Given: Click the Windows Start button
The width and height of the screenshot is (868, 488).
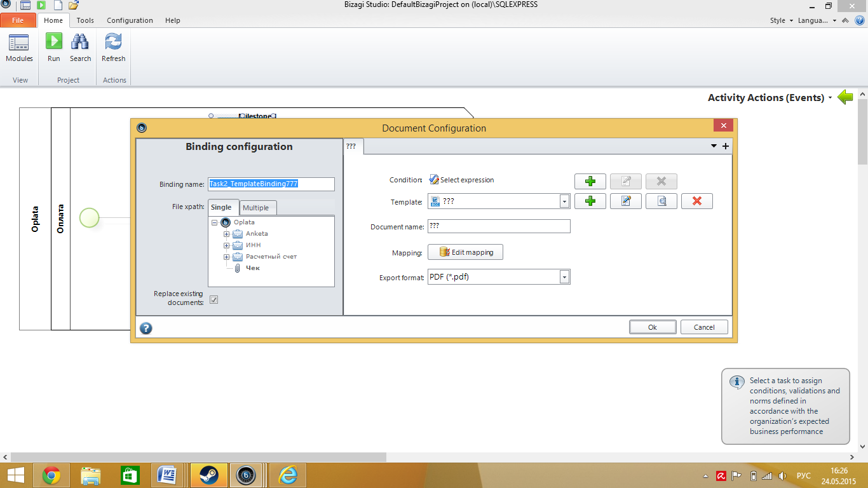Looking at the screenshot, I should pos(15,475).
